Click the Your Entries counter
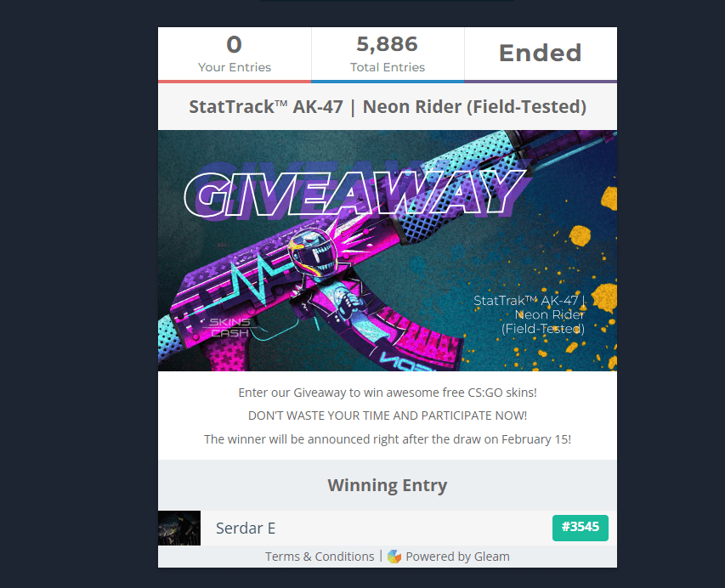 point(235,54)
